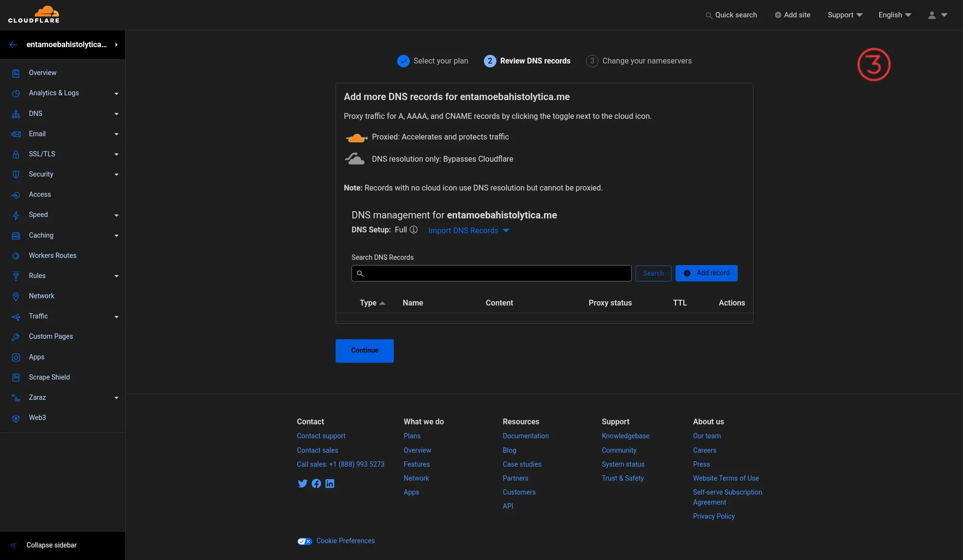963x560 pixels.
Task: Open the LinkedIn social link
Action: point(330,484)
